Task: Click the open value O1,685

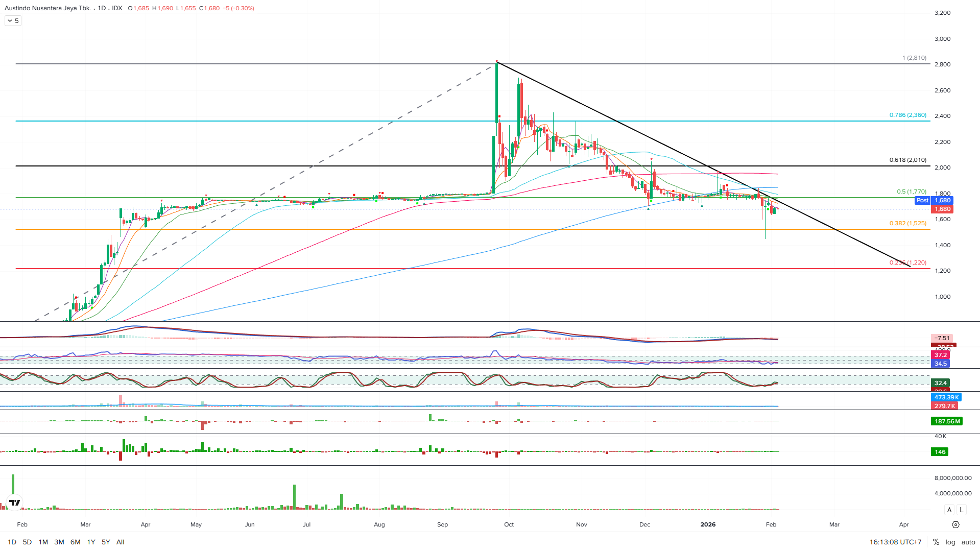Action: 138,8
